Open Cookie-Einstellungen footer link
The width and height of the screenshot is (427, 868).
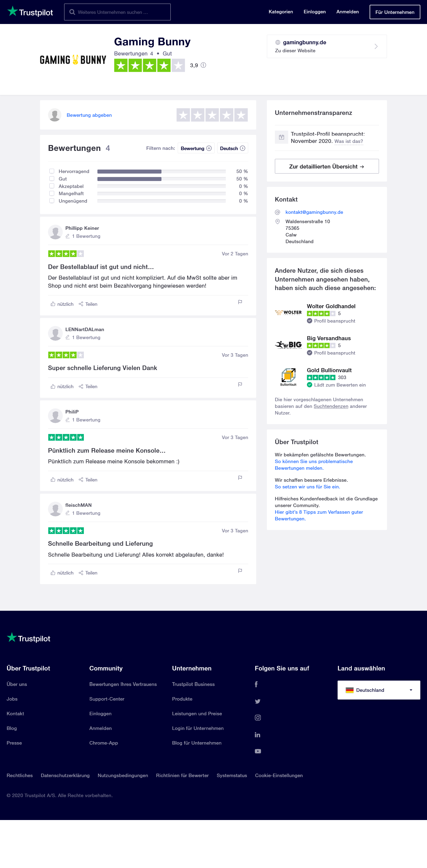pos(279,776)
